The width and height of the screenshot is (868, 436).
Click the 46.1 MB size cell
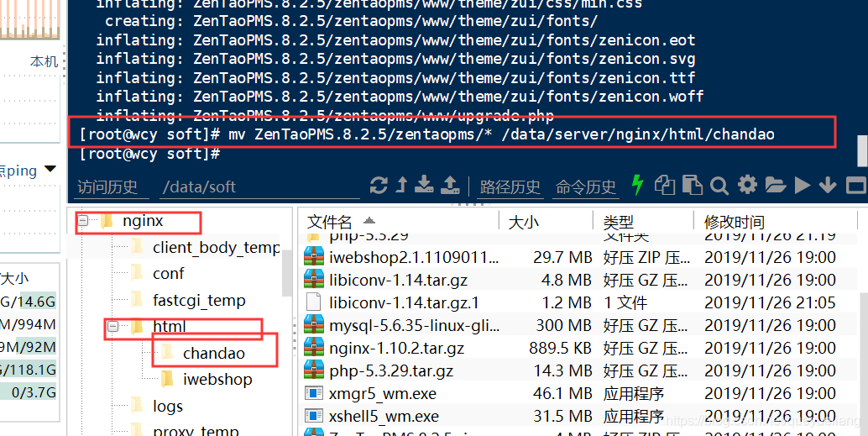point(562,393)
